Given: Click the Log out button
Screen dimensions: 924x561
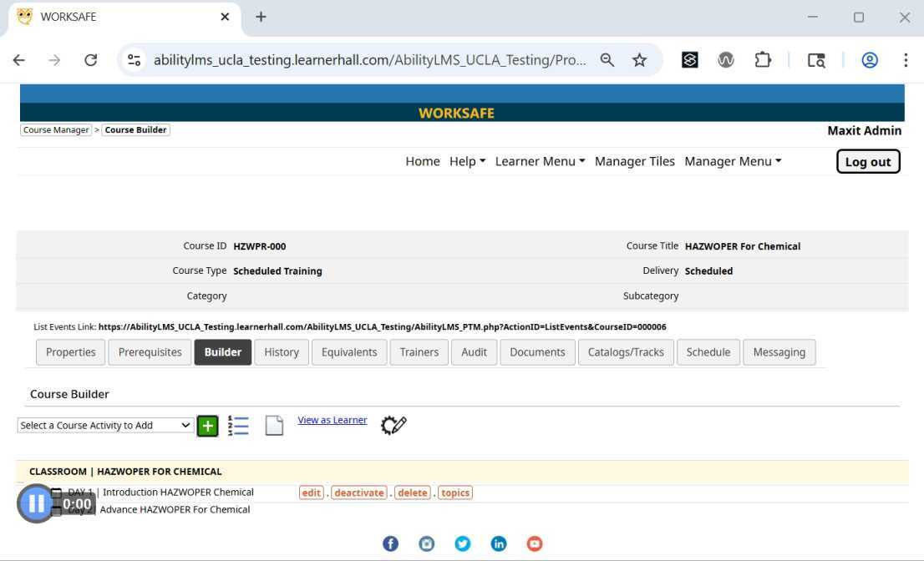Looking at the screenshot, I should (x=868, y=162).
